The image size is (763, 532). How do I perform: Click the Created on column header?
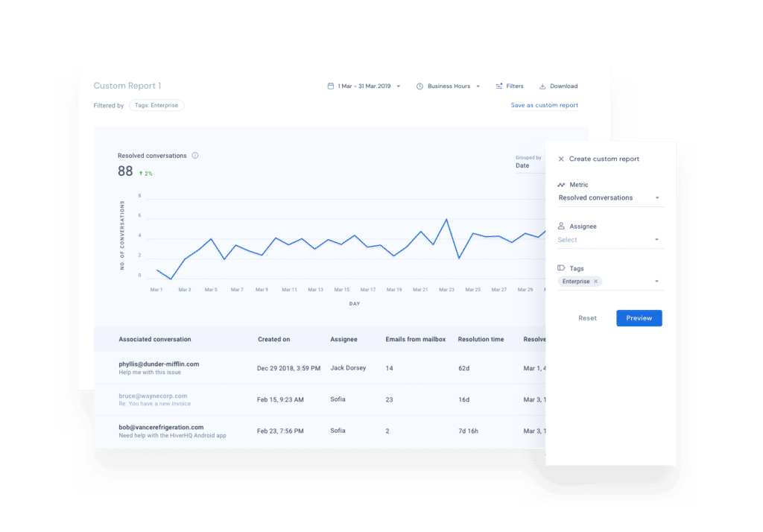tap(274, 339)
